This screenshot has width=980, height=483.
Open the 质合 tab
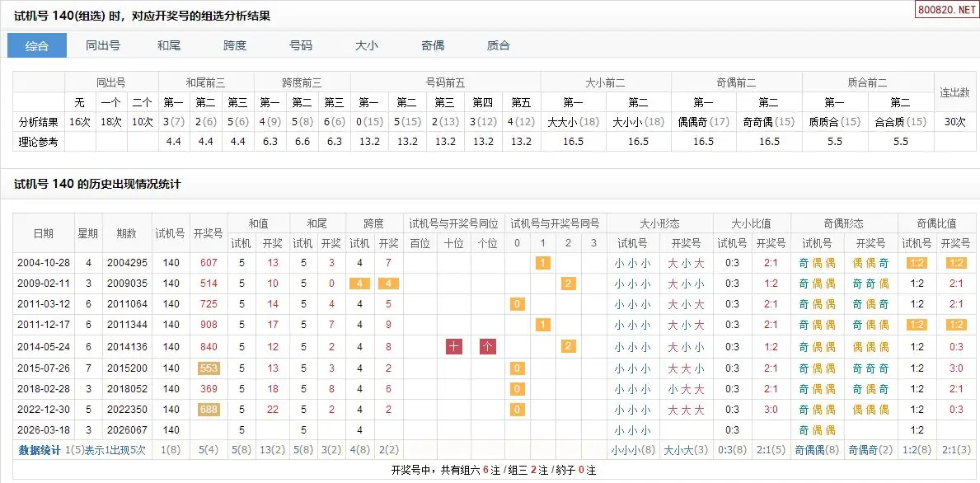click(499, 46)
